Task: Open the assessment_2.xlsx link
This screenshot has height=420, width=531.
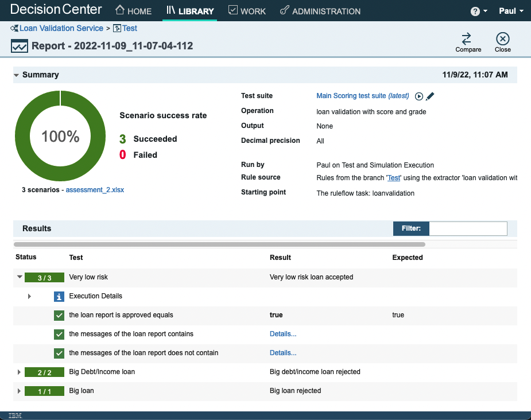Action: pos(95,189)
